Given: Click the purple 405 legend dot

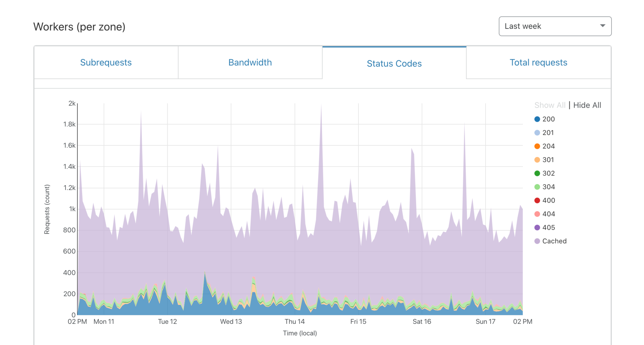Looking at the screenshot, I should click(x=537, y=227).
